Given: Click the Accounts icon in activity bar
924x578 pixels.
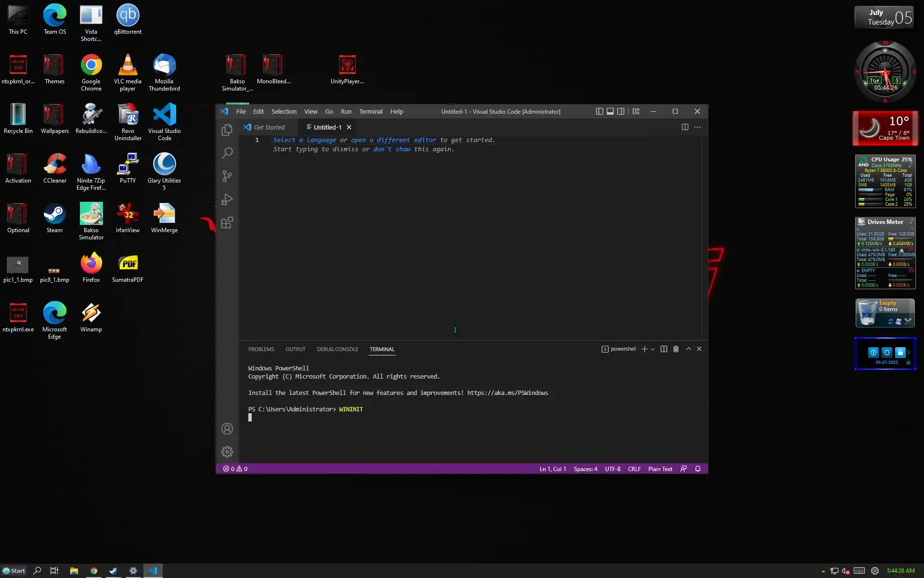Looking at the screenshot, I should point(227,429).
